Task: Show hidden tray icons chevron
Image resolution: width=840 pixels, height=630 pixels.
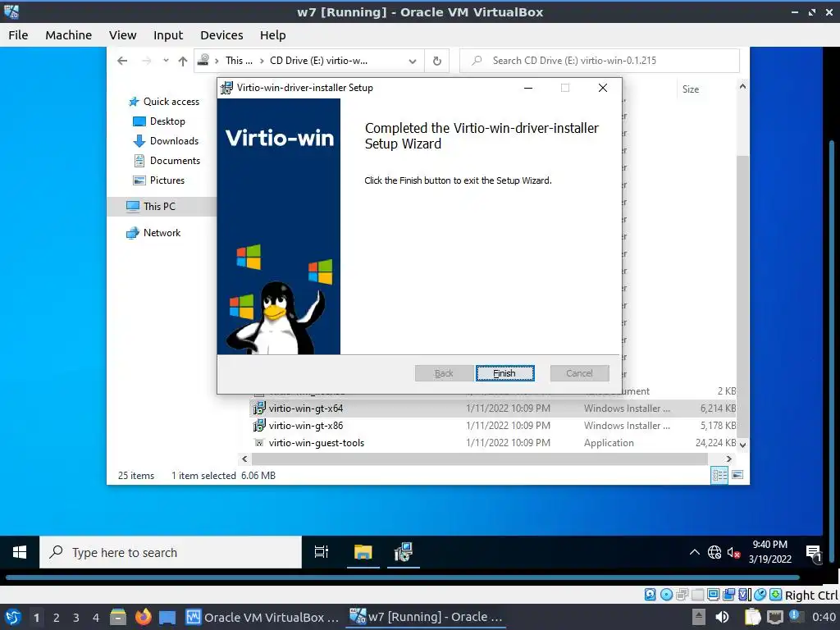Action: [694, 552]
